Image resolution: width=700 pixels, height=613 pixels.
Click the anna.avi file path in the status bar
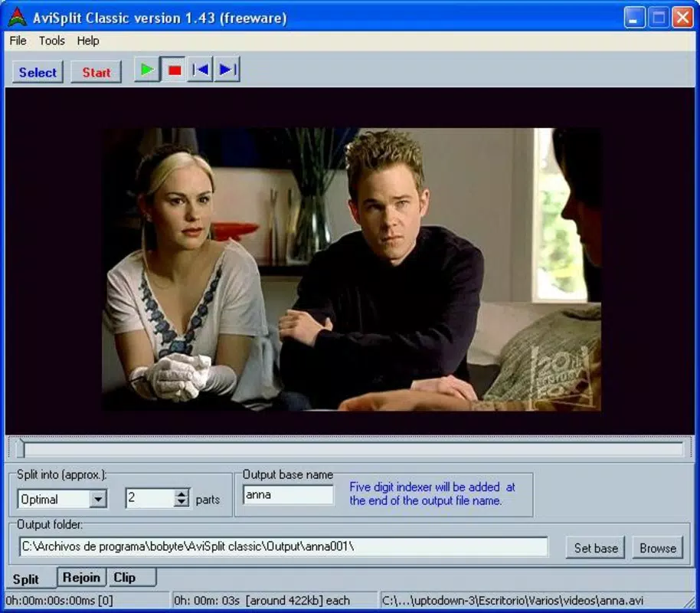513,601
